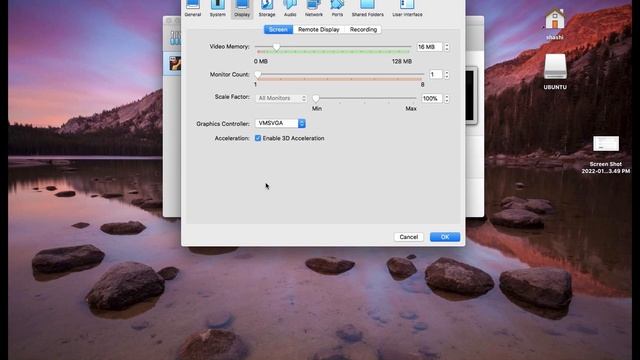Switch to the Remote Display tab
Image resolution: width=640 pixels, height=360 pixels.
click(319, 29)
